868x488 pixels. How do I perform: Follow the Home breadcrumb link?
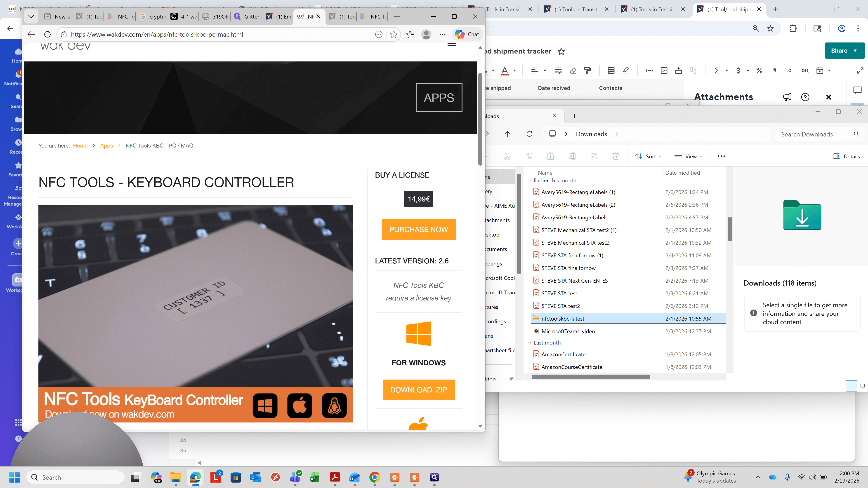pos(80,145)
